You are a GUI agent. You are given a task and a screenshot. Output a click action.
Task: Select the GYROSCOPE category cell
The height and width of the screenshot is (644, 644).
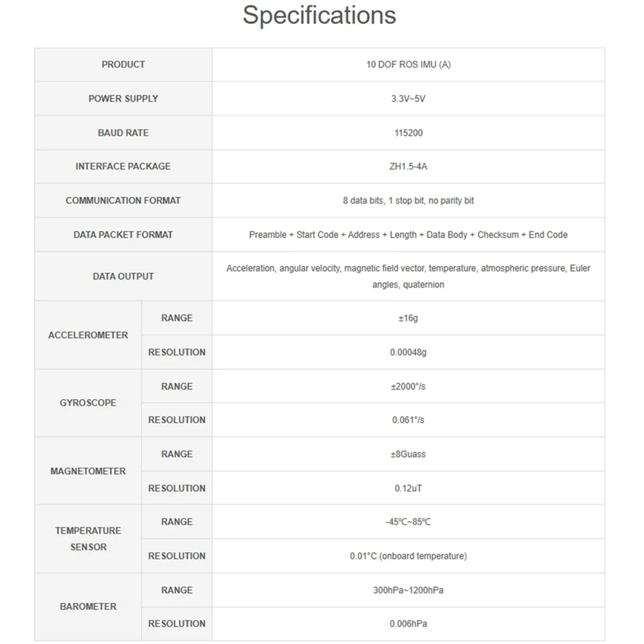click(x=88, y=402)
